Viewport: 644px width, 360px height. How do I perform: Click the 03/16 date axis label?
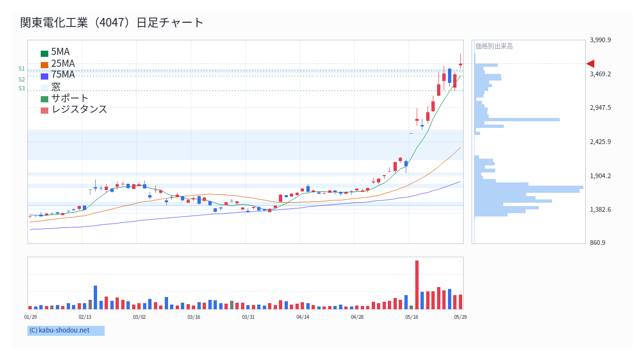click(x=194, y=317)
